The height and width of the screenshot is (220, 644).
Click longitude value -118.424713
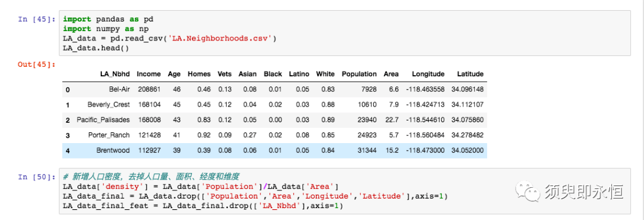coord(425,105)
